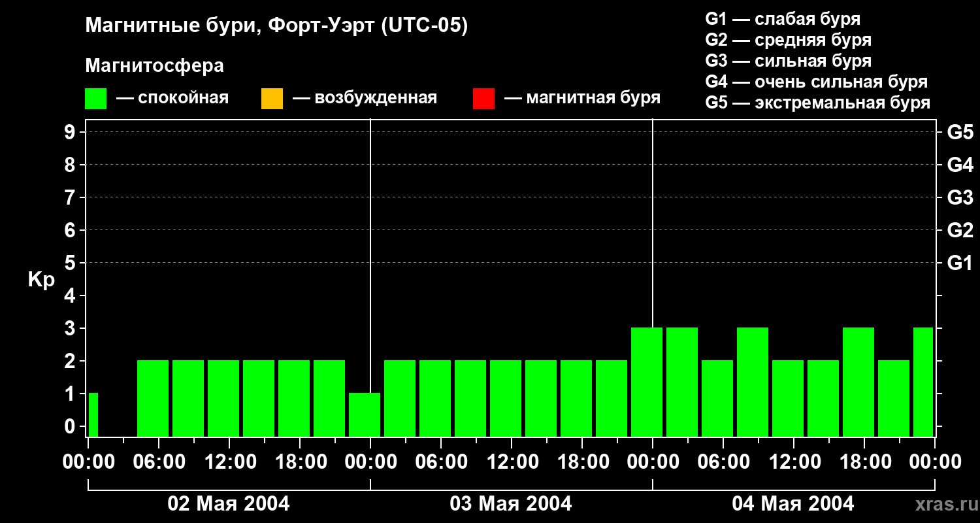Click the red 'магнитная буря' legend swatch

[x=483, y=99]
